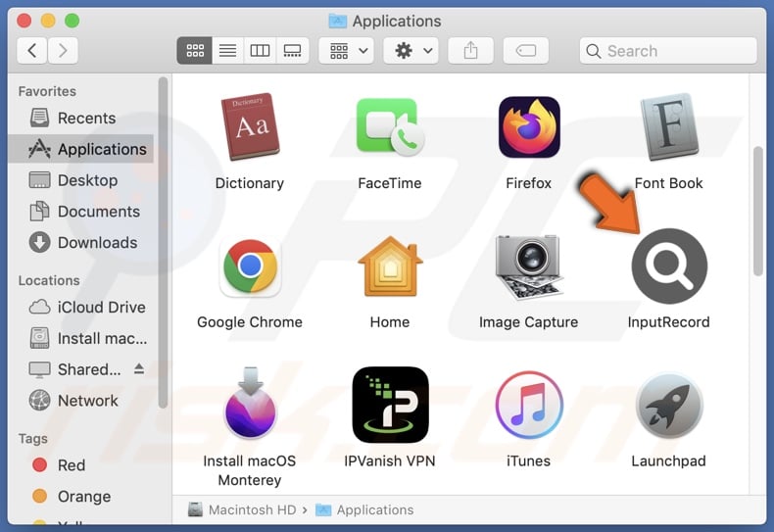Click Macintosh HD in the path bar

tap(242, 509)
